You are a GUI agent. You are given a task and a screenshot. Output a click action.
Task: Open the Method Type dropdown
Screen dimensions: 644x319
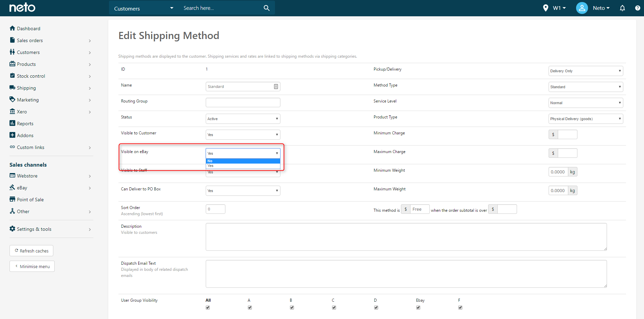(586, 87)
